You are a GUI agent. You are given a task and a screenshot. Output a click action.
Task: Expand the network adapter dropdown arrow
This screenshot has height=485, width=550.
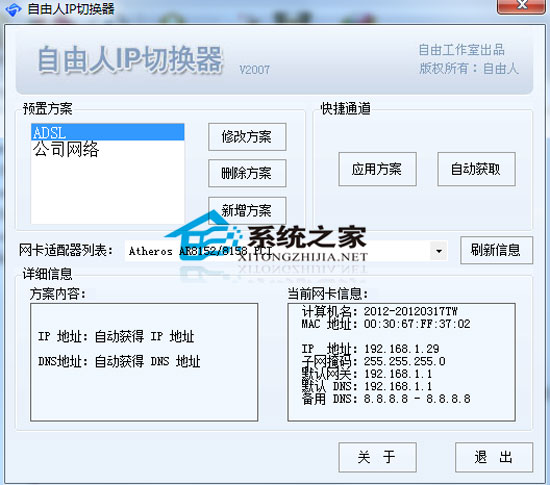439,251
